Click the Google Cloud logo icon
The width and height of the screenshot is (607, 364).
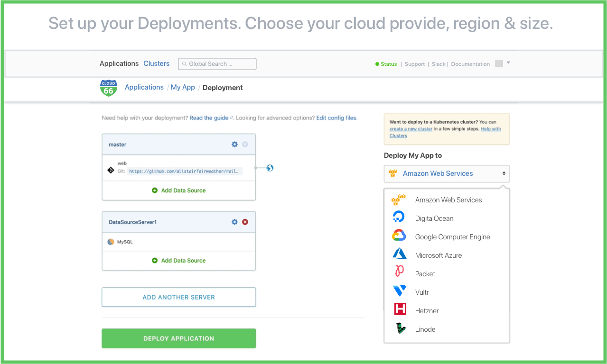click(x=399, y=236)
